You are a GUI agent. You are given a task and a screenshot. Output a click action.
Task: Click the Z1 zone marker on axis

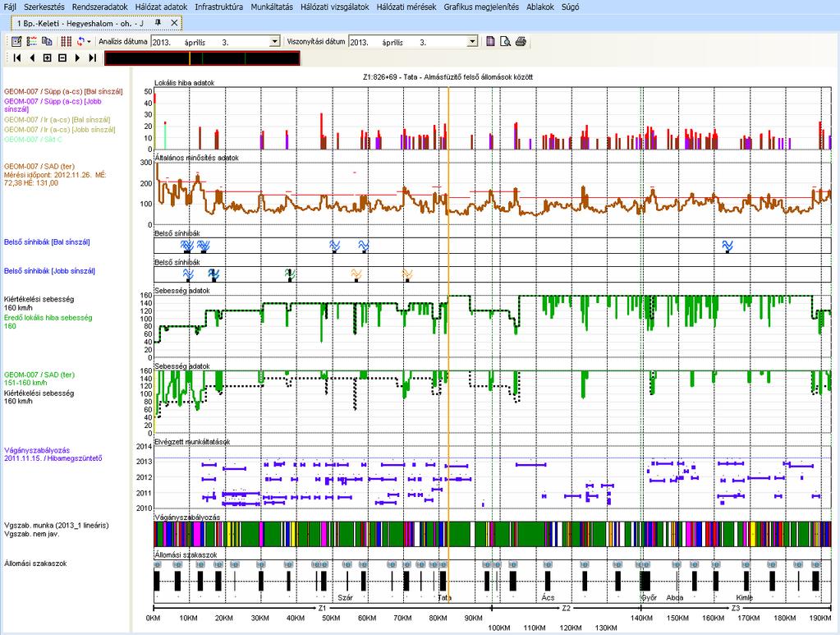(322, 608)
